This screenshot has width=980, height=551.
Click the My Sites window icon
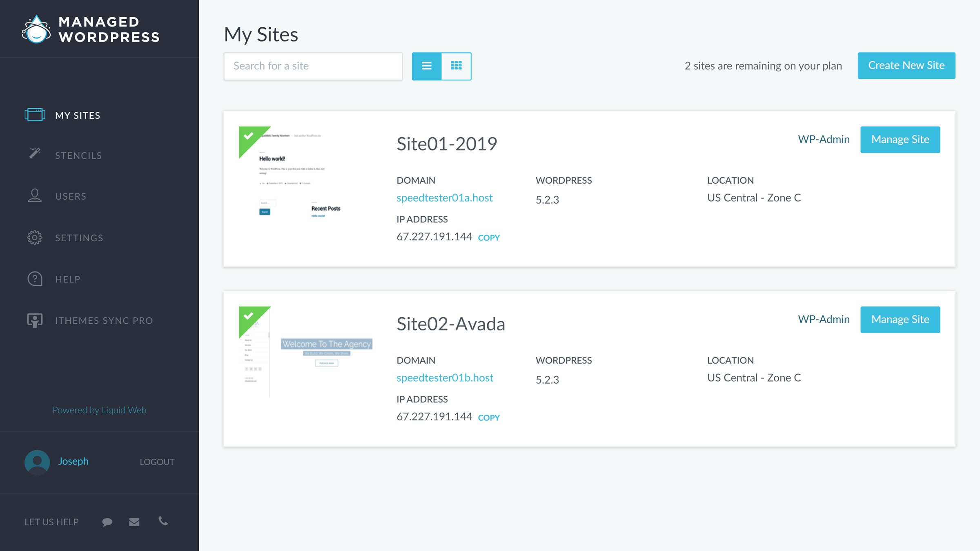pyautogui.click(x=35, y=115)
